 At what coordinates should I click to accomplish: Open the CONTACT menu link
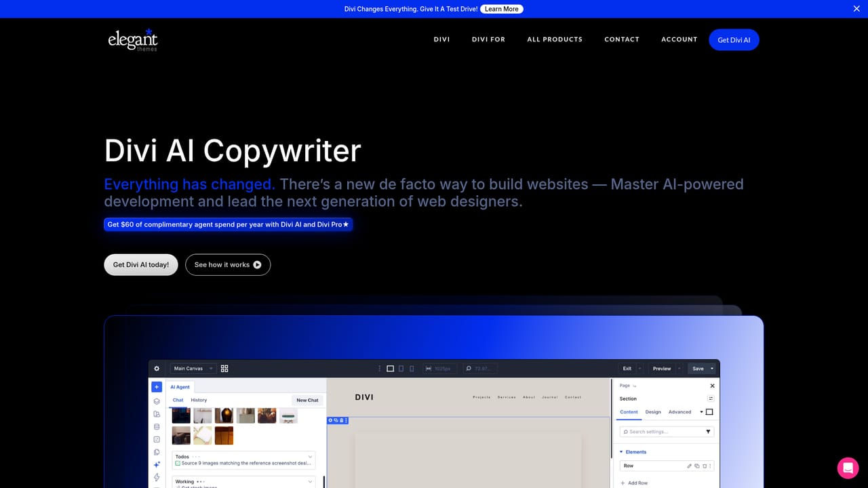(x=622, y=39)
